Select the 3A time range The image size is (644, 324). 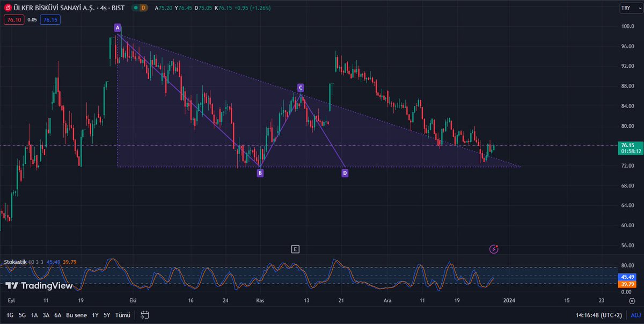(46, 315)
